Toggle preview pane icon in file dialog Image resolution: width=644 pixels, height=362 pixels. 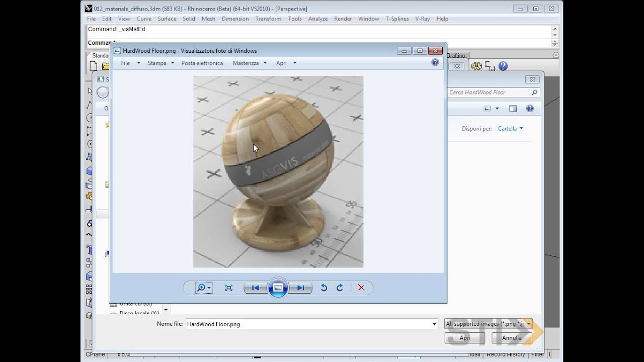[x=513, y=109]
